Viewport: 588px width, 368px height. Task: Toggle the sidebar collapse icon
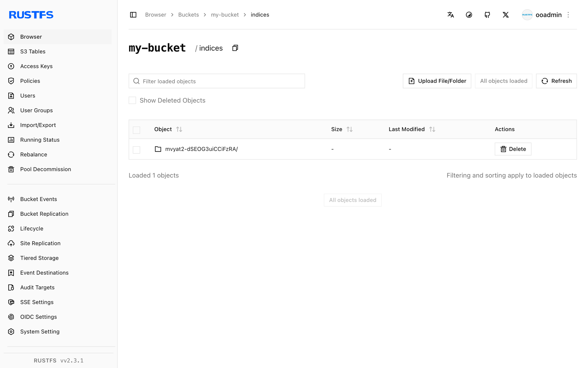tap(133, 15)
